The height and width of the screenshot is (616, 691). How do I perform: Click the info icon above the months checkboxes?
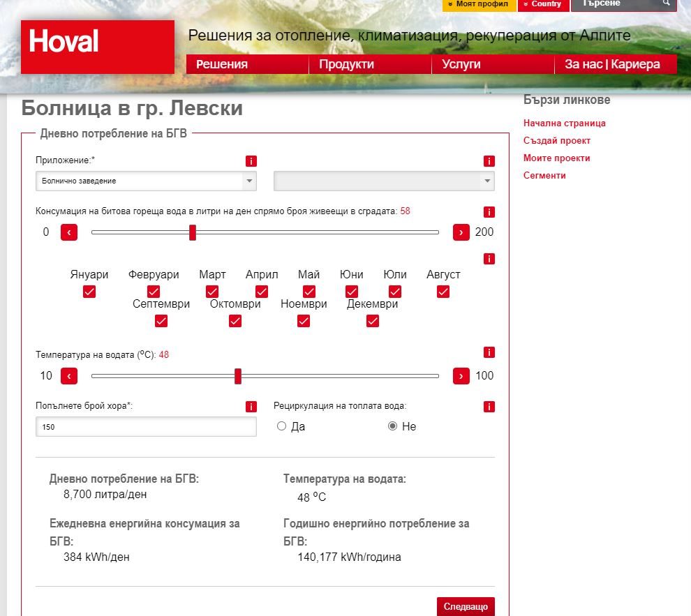coord(489,259)
